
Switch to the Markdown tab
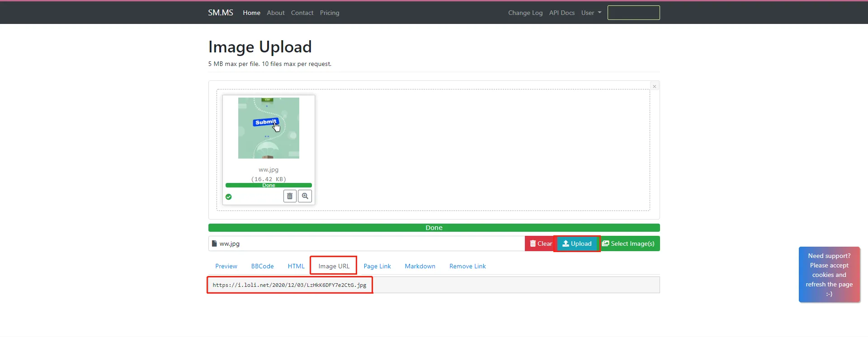tap(420, 266)
